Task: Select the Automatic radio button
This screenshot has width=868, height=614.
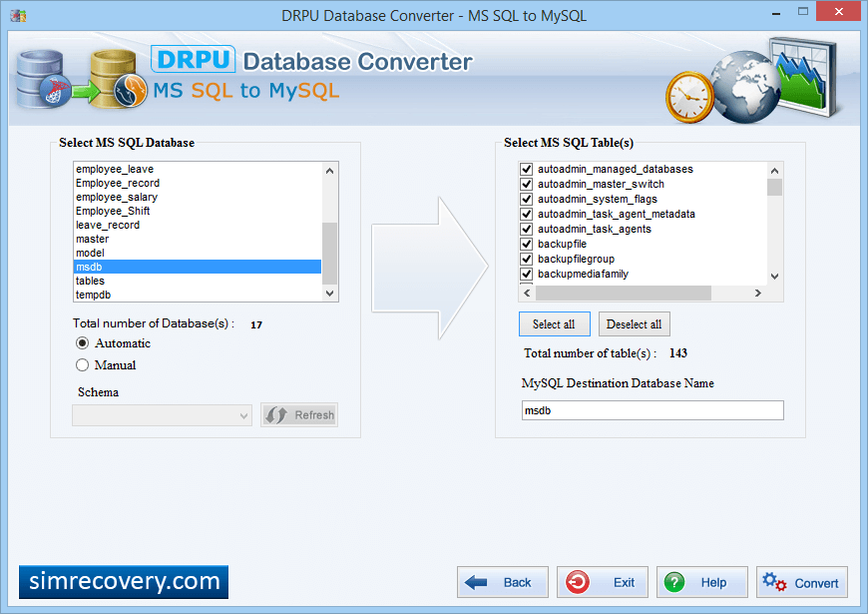Action: point(82,343)
